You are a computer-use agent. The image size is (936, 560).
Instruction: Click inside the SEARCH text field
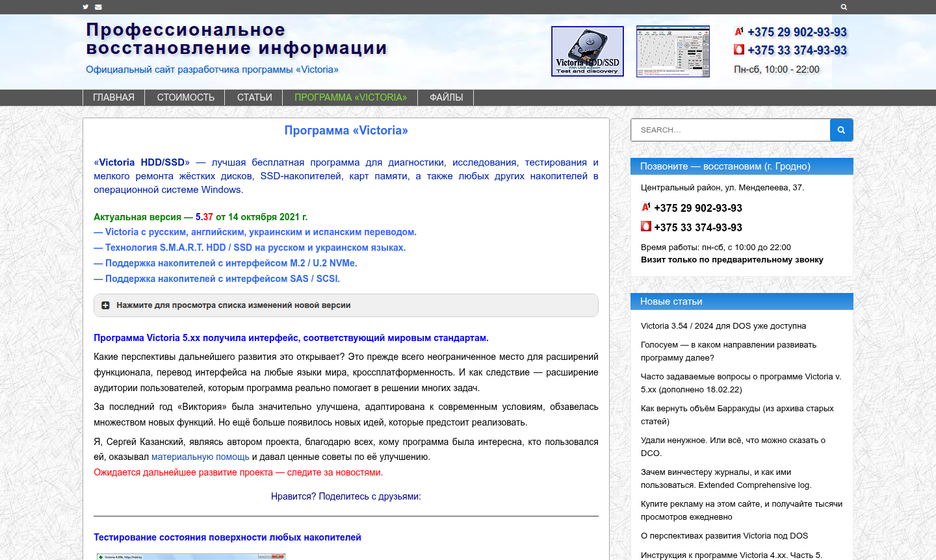pyautogui.click(x=730, y=130)
